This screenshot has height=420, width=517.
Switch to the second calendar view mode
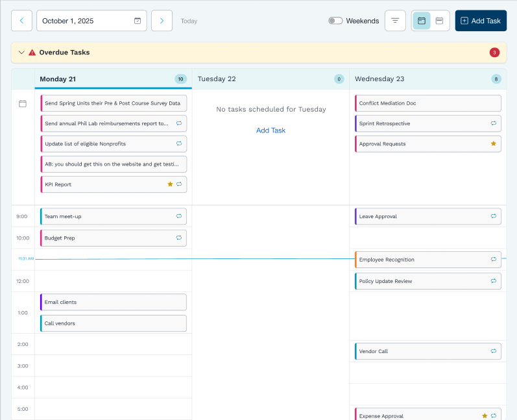coord(439,21)
